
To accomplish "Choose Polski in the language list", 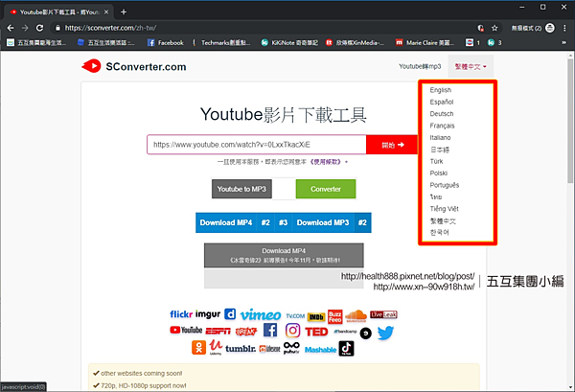I will [439, 173].
